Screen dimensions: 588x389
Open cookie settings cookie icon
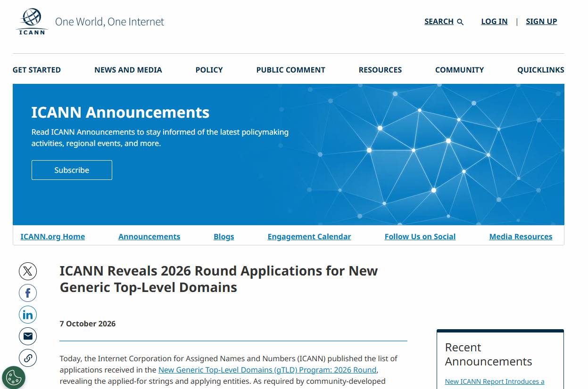(x=14, y=377)
